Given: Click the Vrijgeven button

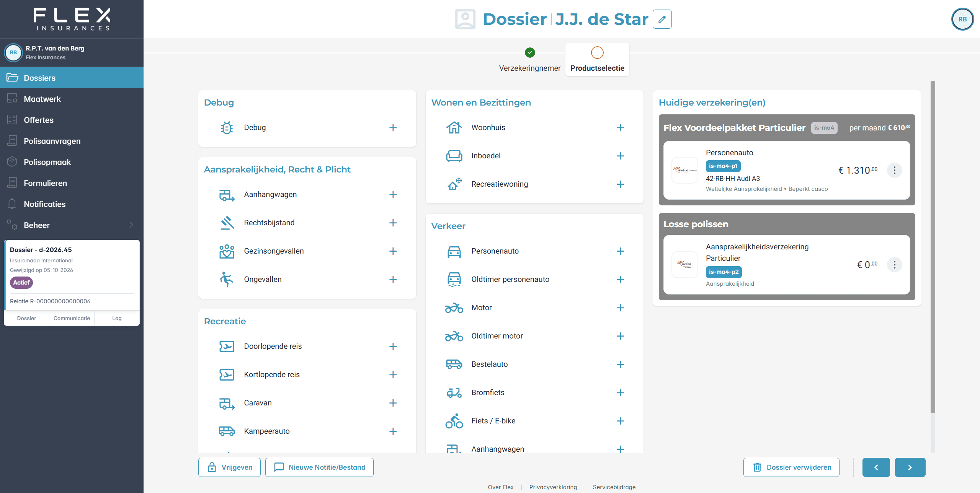Looking at the screenshot, I should click(x=229, y=467).
